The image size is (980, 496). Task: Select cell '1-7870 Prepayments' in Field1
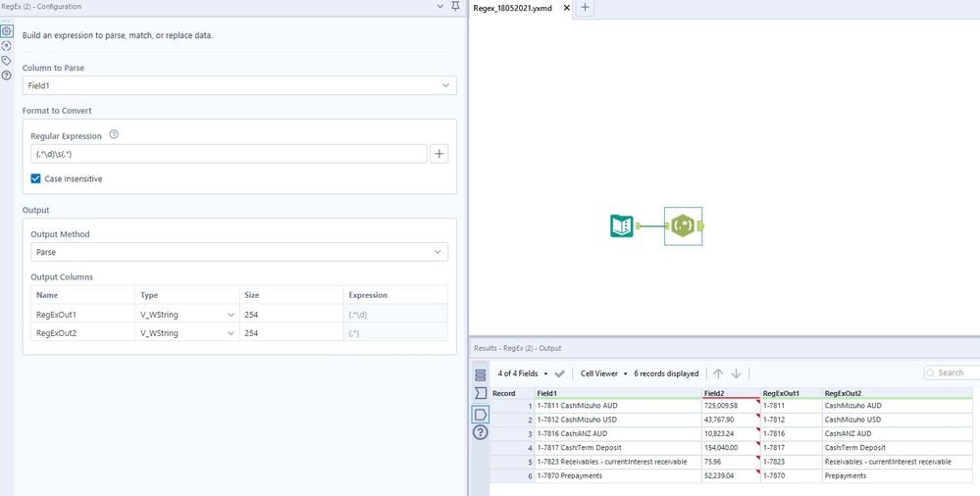point(618,476)
